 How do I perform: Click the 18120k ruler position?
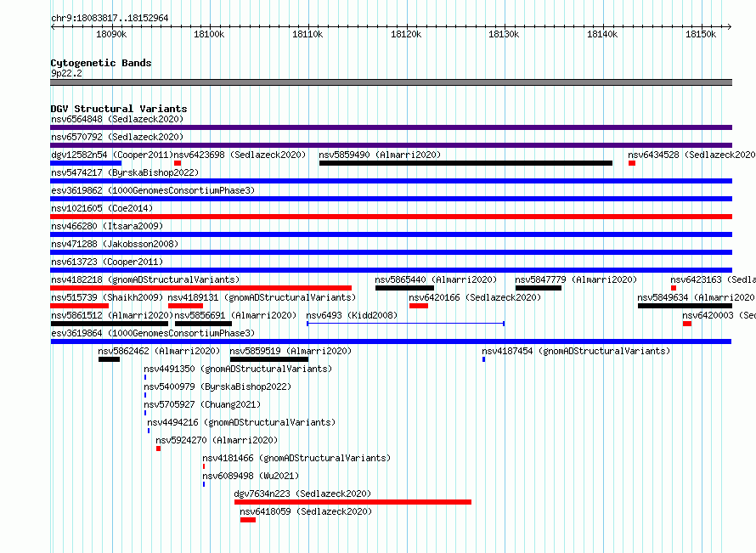point(406,34)
